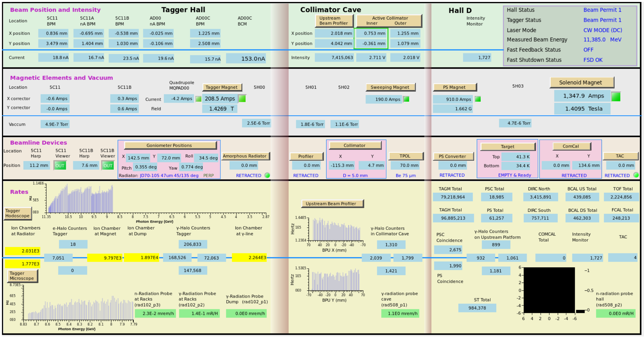Open the Upstream Beam Profiler rates button
This screenshot has width=644, height=337.
coord(332,204)
